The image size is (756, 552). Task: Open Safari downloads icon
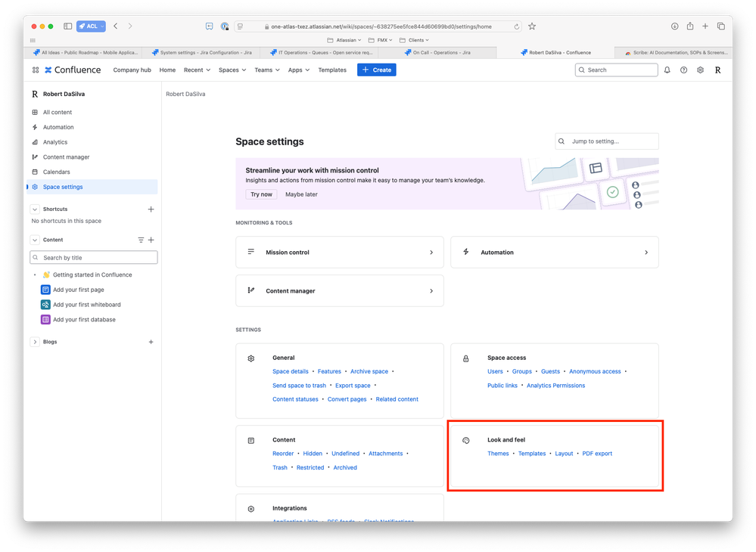pos(674,26)
